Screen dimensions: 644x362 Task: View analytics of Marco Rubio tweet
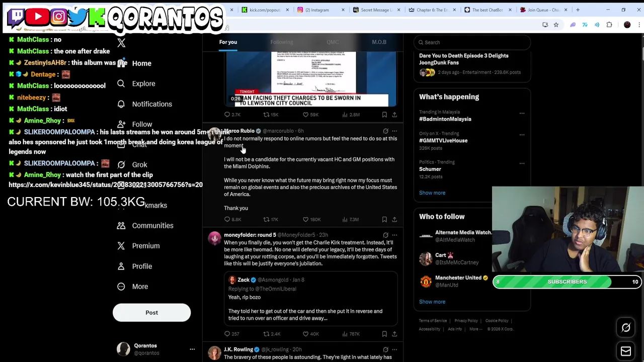coord(350,219)
